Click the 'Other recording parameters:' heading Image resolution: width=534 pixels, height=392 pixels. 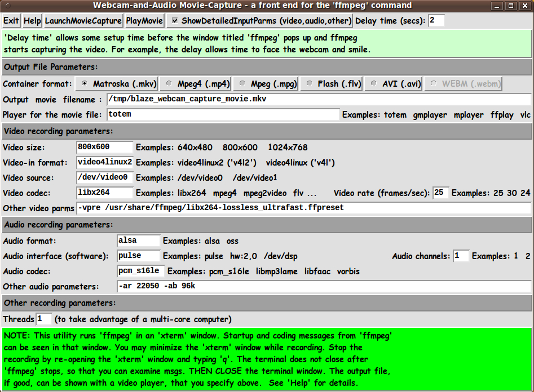point(60,303)
